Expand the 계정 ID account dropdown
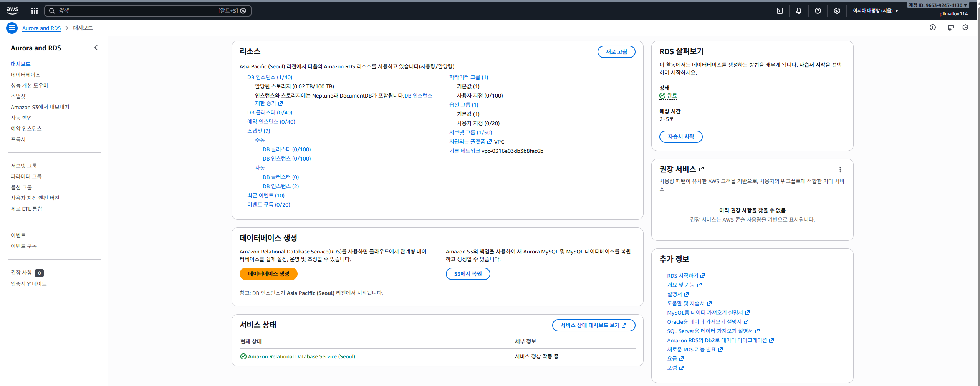This screenshot has width=980, height=386. [x=938, y=5]
